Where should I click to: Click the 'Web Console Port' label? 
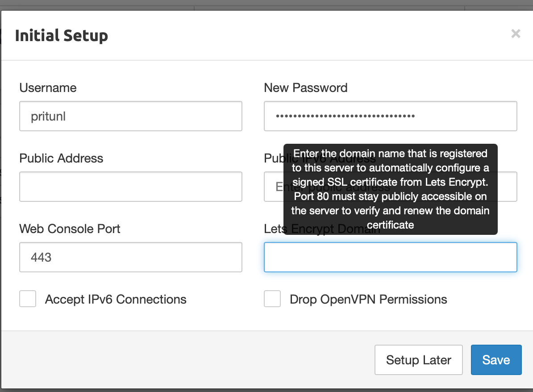(x=70, y=229)
